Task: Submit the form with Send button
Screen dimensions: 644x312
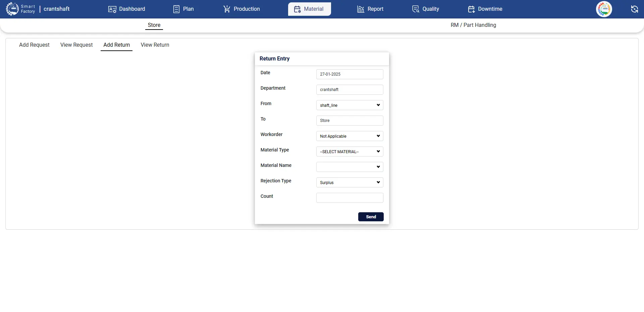Action: tap(371, 217)
